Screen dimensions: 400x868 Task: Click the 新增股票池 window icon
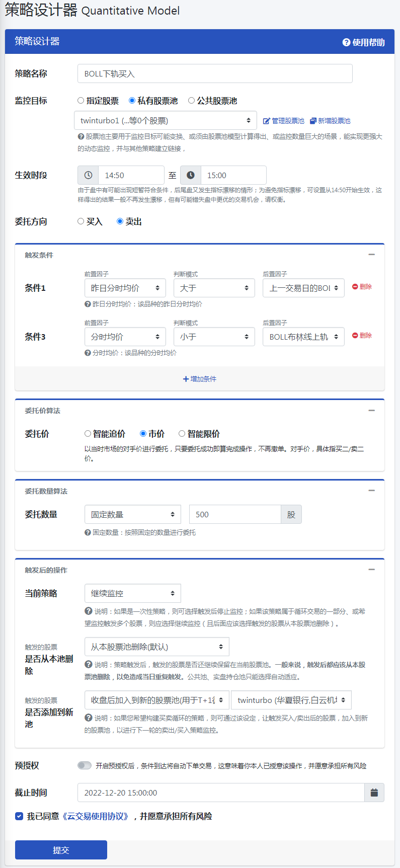313,121
